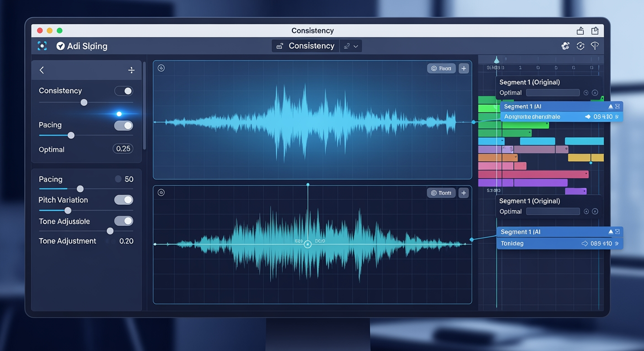Select the Consistency tab in top toolbar
This screenshot has width=644, height=351.
click(306, 46)
